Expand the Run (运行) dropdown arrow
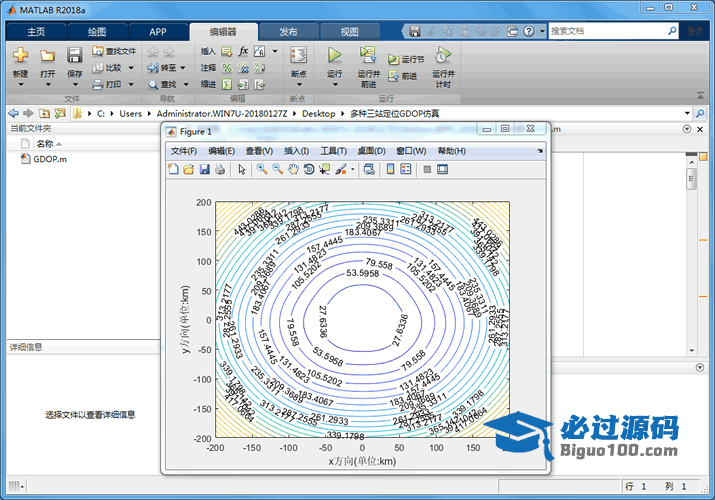Viewport: 715px width, 500px height. (x=335, y=85)
